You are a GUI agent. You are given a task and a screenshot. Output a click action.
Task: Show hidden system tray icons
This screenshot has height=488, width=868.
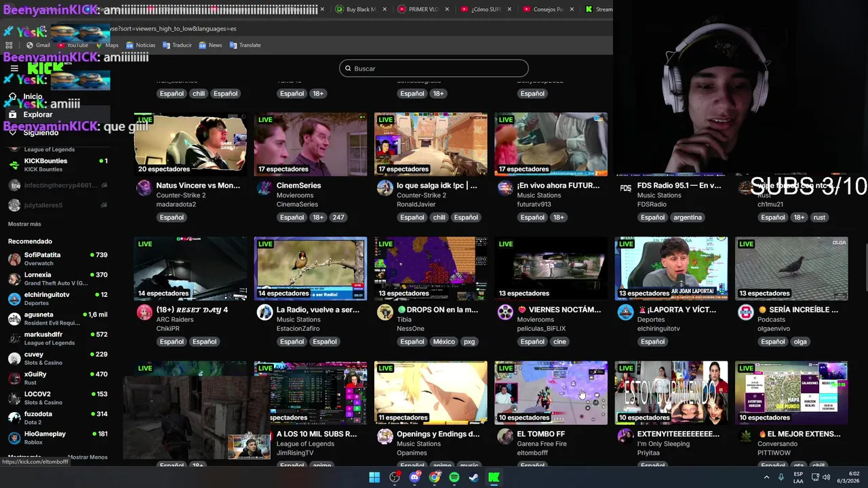[767, 477]
